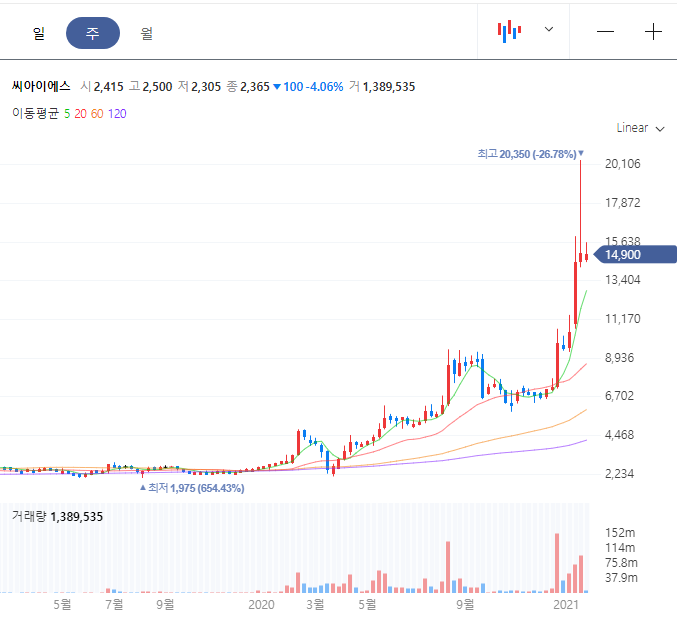Click the stock name 씨아이에스
Image resolution: width=677 pixels, height=617 pixels.
[41, 86]
